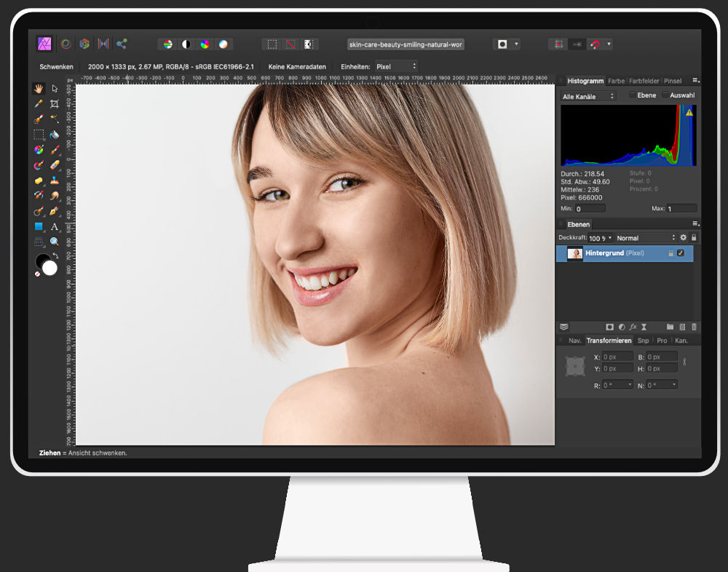Enable the Auswahl checkbox in Histogramm
728x572 pixels.
tap(665, 95)
